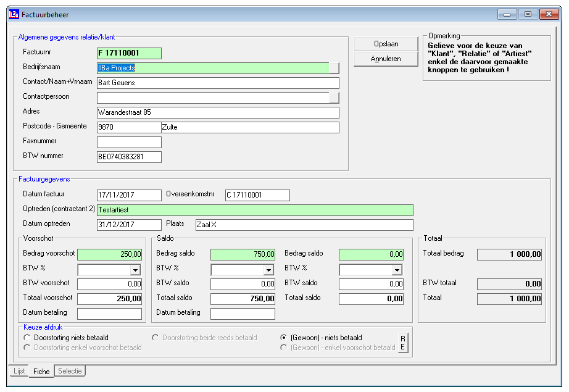Click the Totaal bedrag value 1 000,00
Screen dimensions: 569x392
[x=510, y=254]
